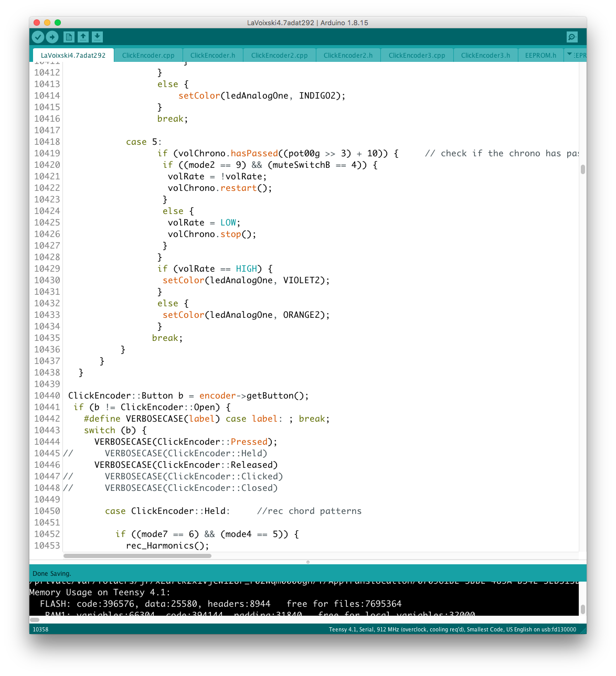Open the ClickEncoder2.h tab
Image resolution: width=616 pixels, height=676 pixels.
tap(348, 55)
